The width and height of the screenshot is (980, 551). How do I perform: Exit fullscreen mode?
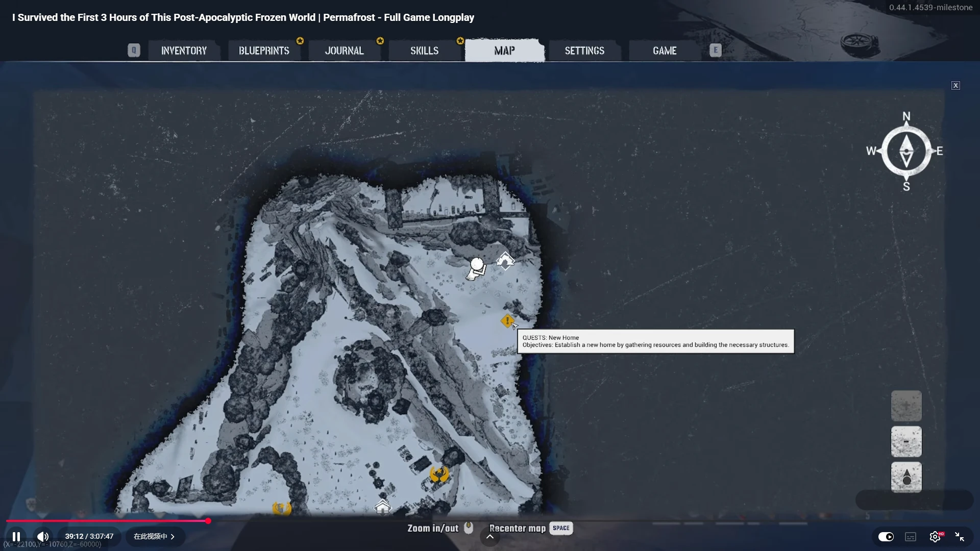pos(960,537)
